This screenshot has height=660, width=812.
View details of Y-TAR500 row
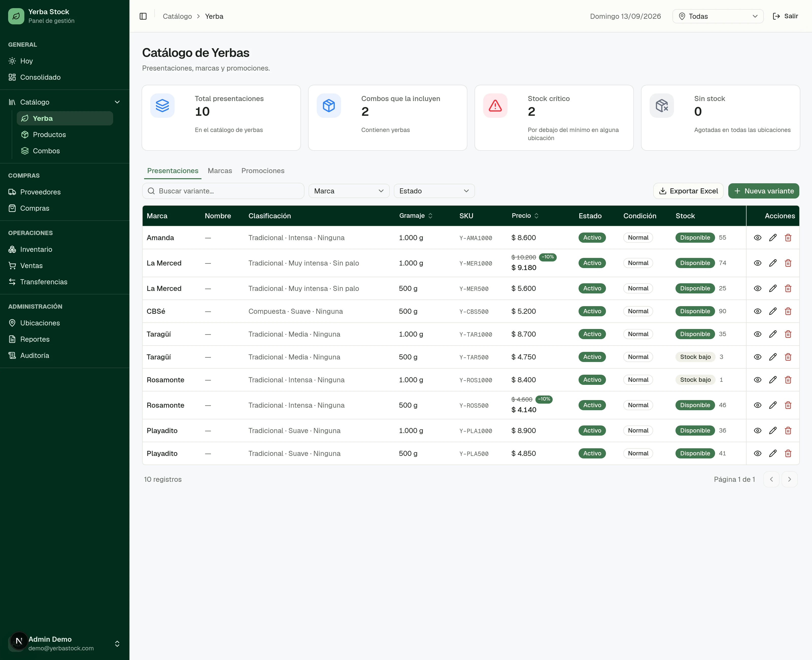(757, 357)
